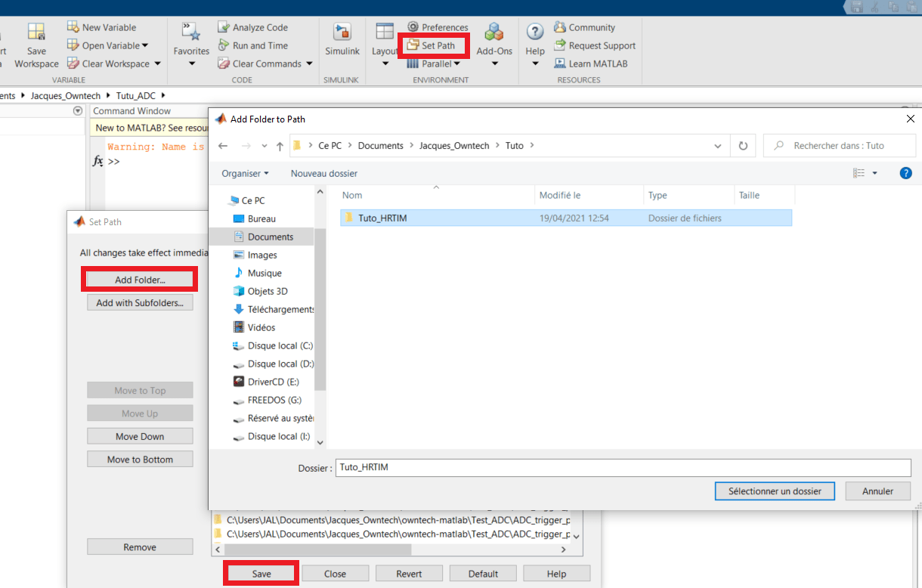Click Jacques_Owntech breadcrumb in folder dialog
Screen dimensions: 922x588
(455, 146)
